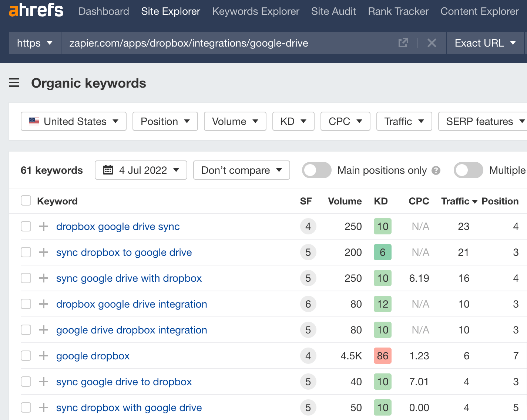Expand the Don't compare dropdown

coord(241,170)
